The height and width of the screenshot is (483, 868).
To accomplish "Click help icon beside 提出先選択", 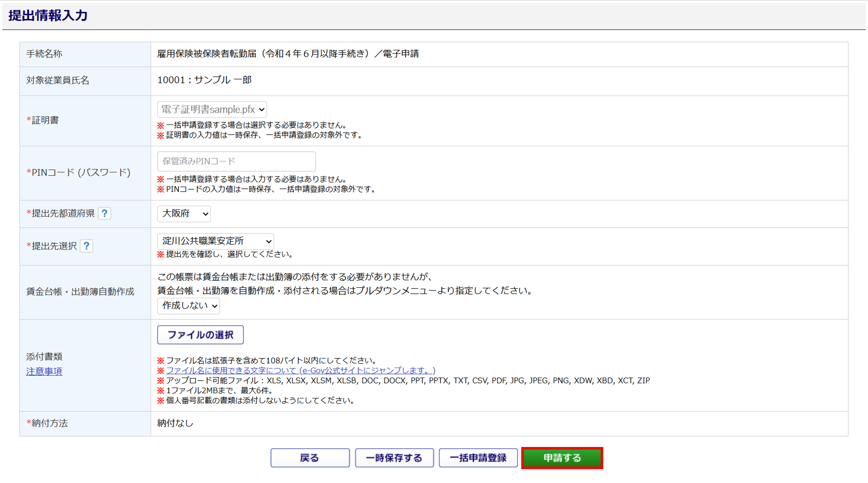I will (86, 246).
